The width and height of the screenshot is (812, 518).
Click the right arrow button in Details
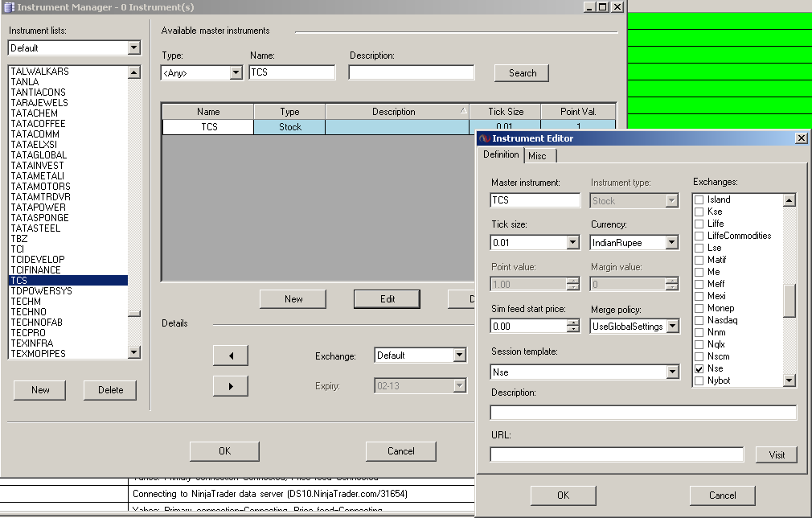tap(231, 386)
